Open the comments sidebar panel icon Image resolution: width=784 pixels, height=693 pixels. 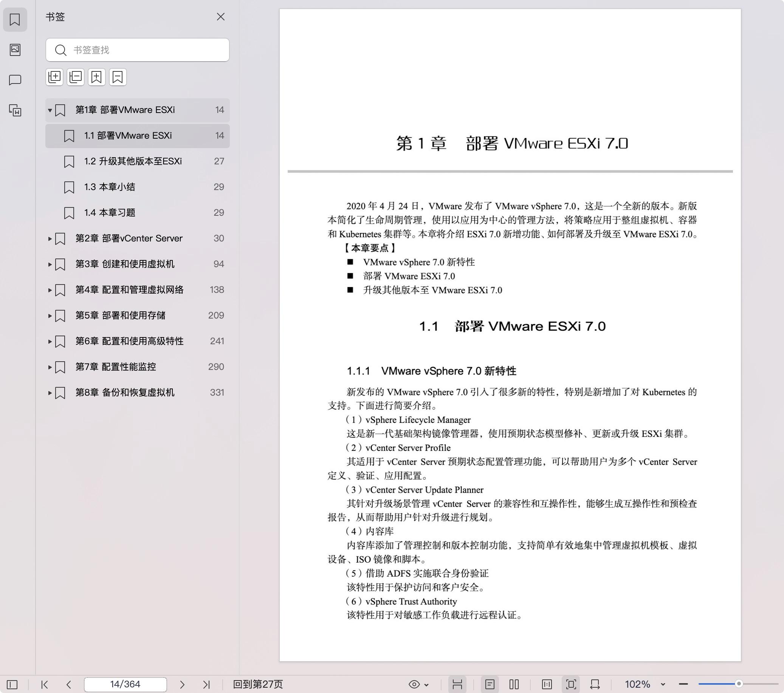click(15, 80)
